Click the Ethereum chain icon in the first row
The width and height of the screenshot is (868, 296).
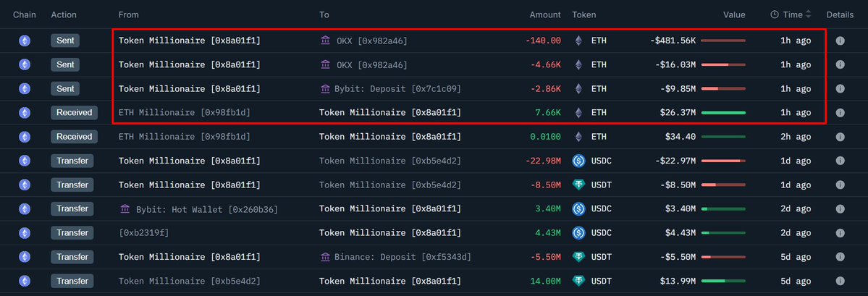coord(25,41)
